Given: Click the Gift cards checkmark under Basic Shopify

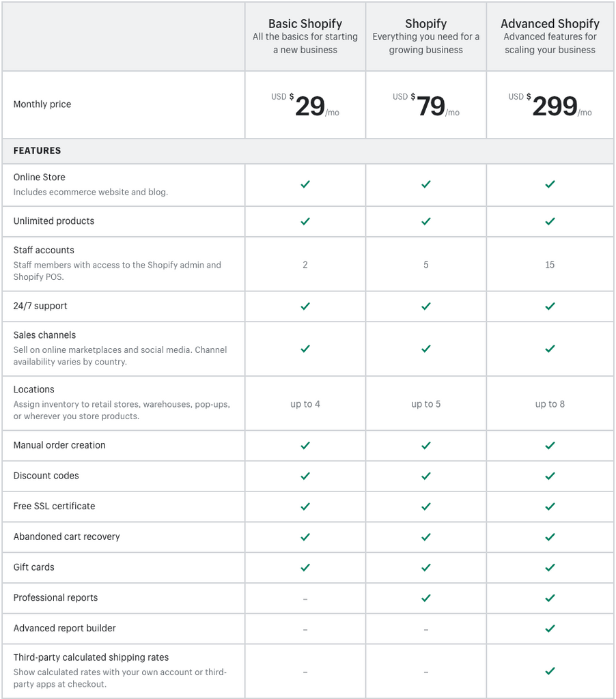Looking at the screenshot, I should [x=305, y=567].
